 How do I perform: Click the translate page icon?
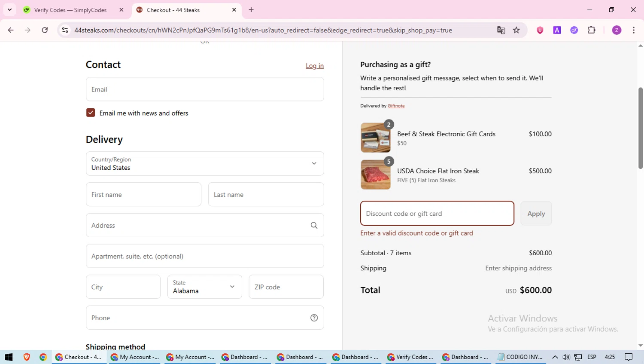click(501, 30)
